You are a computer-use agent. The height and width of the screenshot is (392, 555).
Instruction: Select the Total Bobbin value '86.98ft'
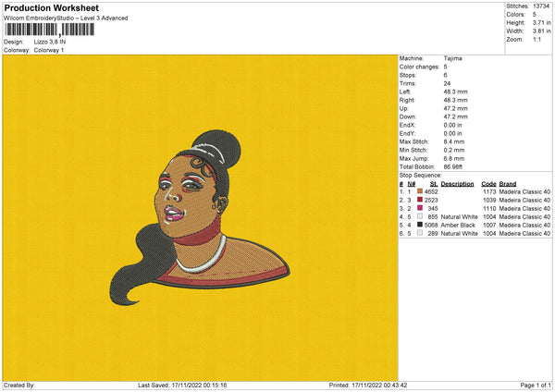(453, 166)
